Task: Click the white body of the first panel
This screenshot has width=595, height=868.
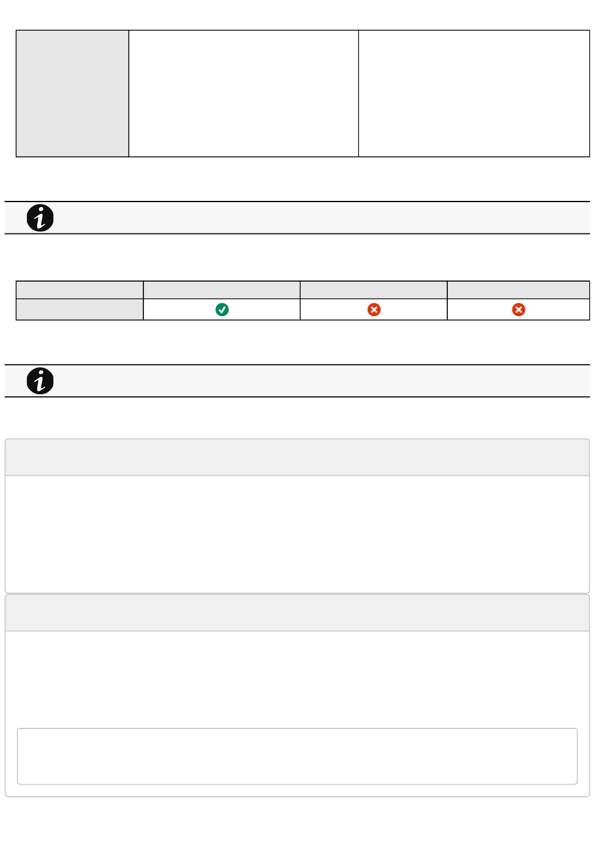Action: 297,534
